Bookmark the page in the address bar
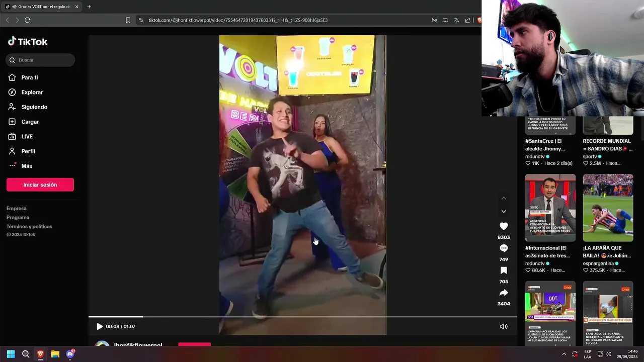The height and width of the screenshot is (362, 644). click(x=128, y=20)
